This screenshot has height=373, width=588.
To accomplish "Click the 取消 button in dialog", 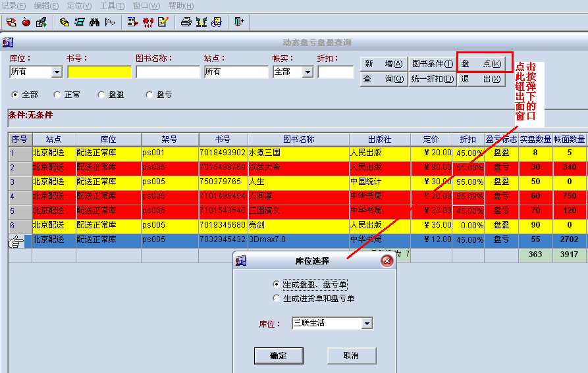I will (352, 356).
